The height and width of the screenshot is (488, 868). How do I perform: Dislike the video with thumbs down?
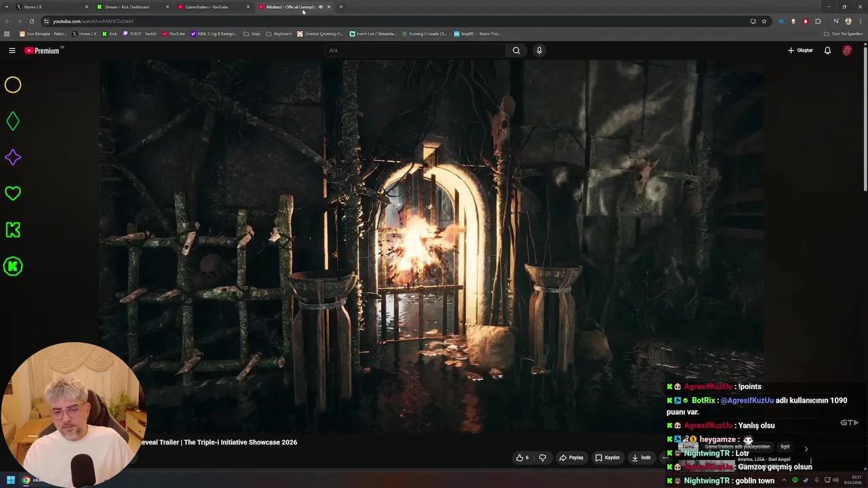542,457
